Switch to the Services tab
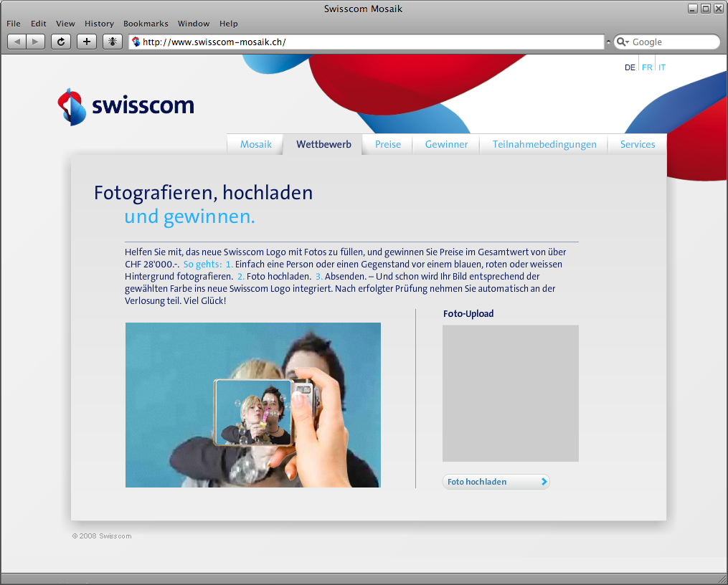Image resolution: width=728 pixels, height=585 pixels. 638,144
